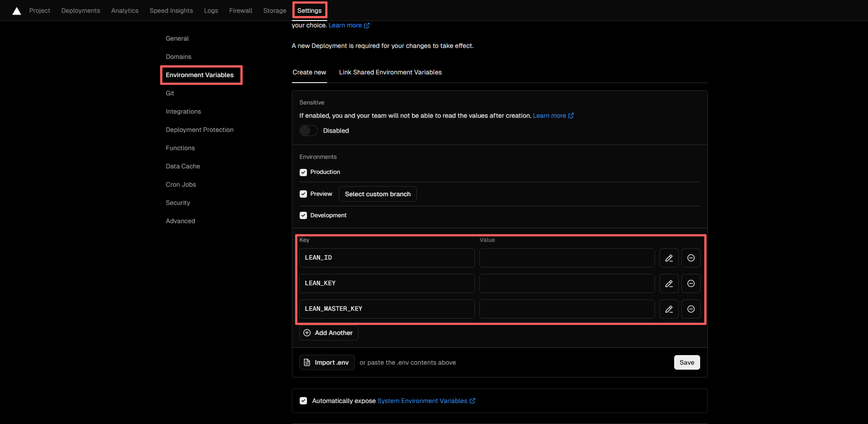Remove the LEAN_ID variable row
Viewport: 868px width, 424px height.
point(691,258)
